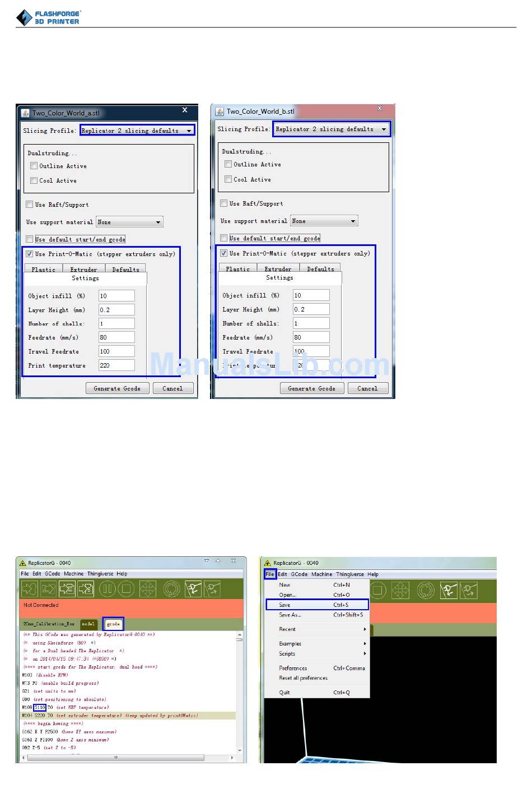Toggle Cool Active in Two_Color_World_b.stl dialog
Screen dimensions: 532x789
point(228,179)
